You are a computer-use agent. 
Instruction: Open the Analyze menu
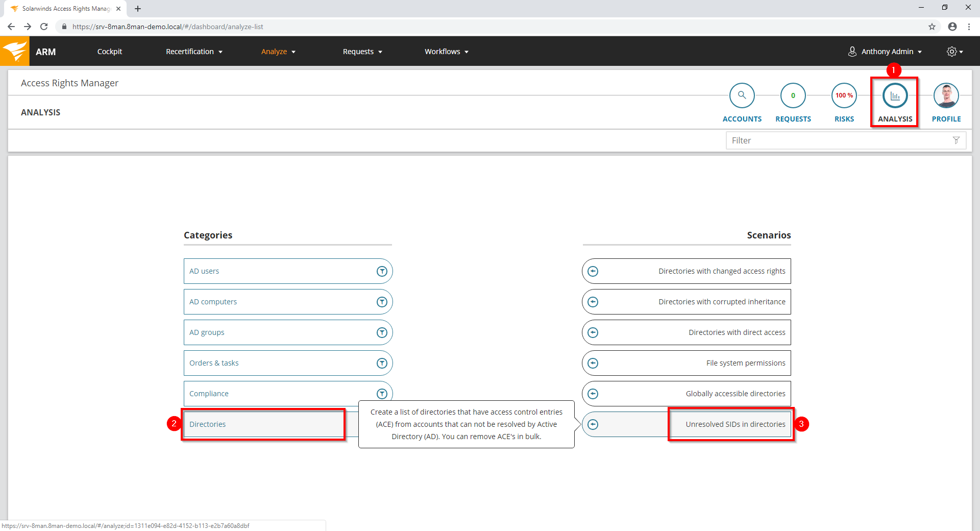pyautogui.click(x=278, y=52)
